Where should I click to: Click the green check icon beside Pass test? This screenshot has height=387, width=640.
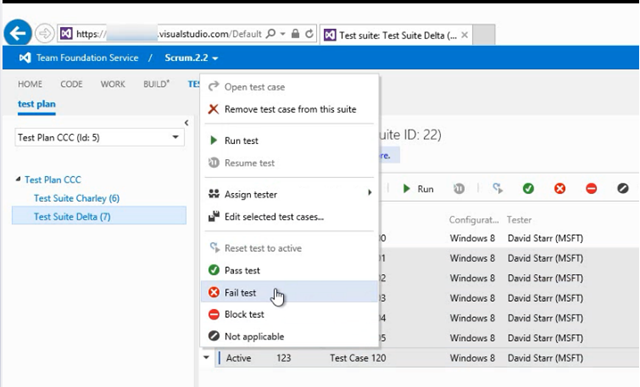click(x=214, y=270)
